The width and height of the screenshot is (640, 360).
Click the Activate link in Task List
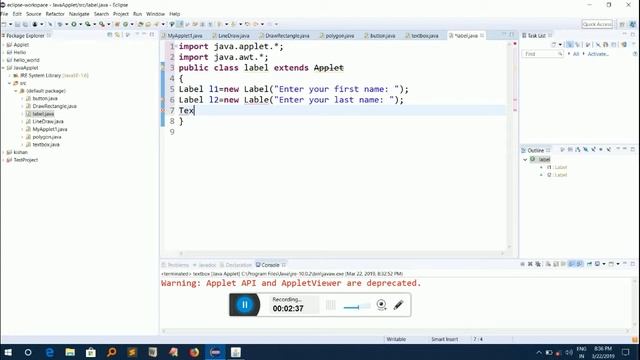[598, 54]
